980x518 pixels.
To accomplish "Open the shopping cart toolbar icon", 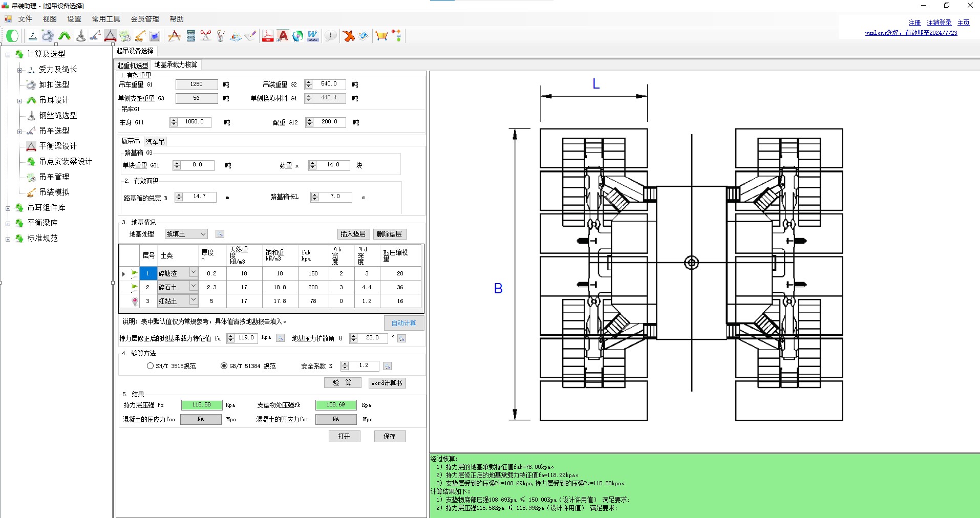I will 381,36.
